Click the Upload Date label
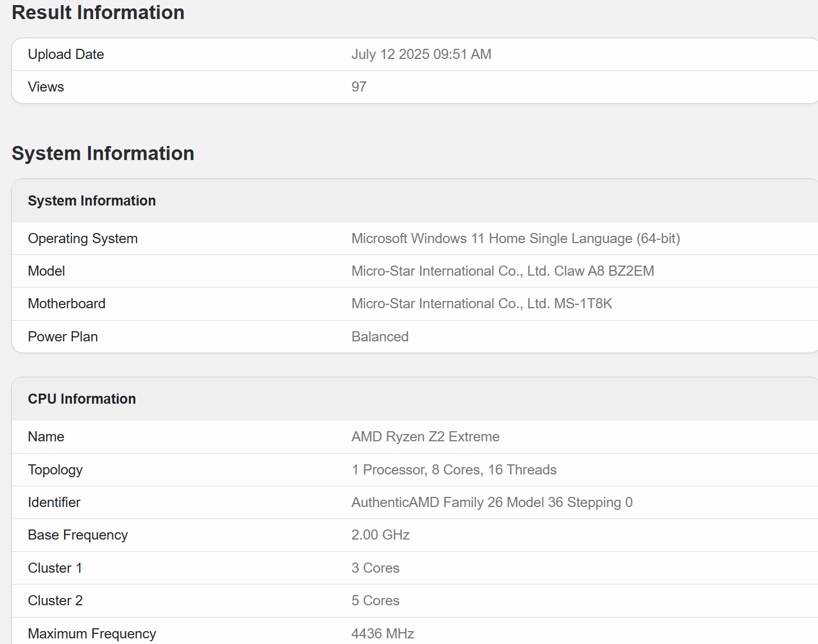This screenshot has height=644, width=818. tap(66, 54)
